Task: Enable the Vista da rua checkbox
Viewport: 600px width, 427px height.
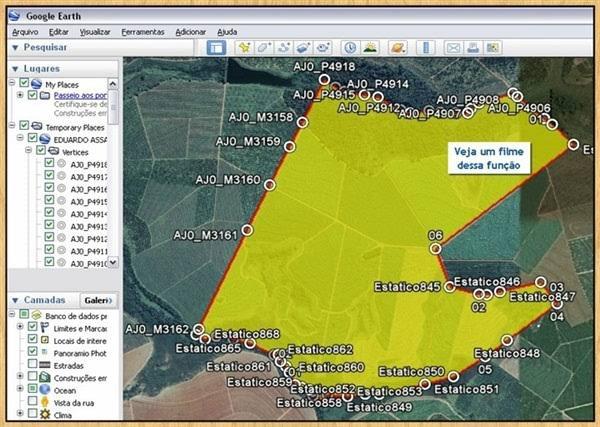Action: 33,401
